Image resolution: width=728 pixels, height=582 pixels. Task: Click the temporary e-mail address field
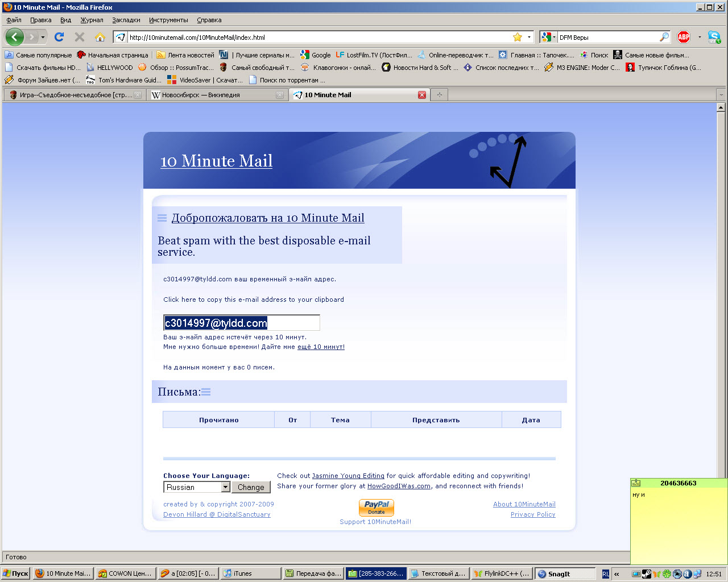coord(242,323)
